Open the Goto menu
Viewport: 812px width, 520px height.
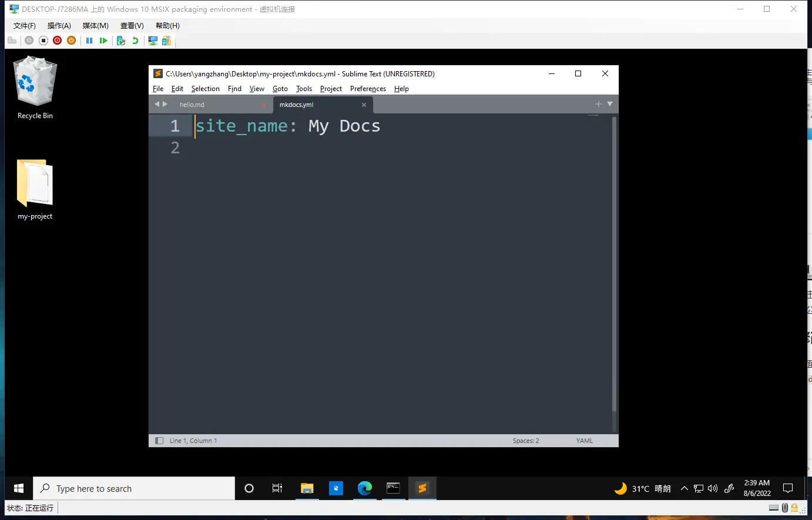(280, 89)
